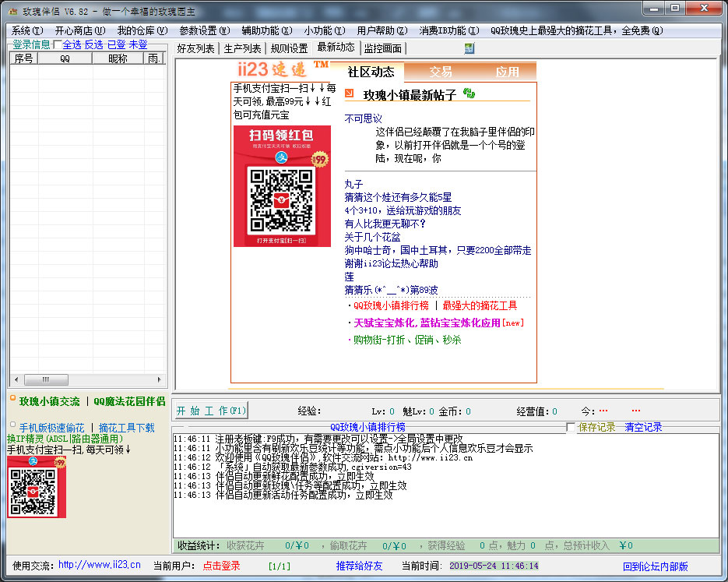Open the 回到论坛内部版 link
The width and height of the screenshot is (728, 582).
click(x=655, y=566)
